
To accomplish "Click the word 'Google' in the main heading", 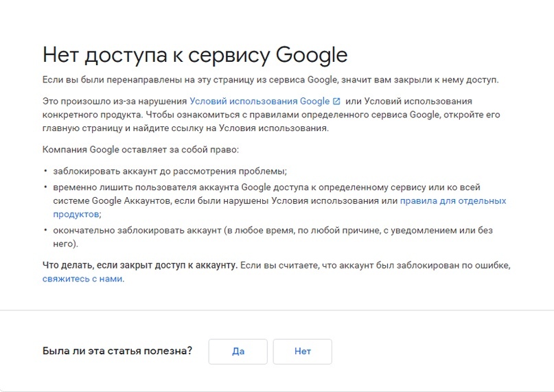I will click(x=312, y=55).
